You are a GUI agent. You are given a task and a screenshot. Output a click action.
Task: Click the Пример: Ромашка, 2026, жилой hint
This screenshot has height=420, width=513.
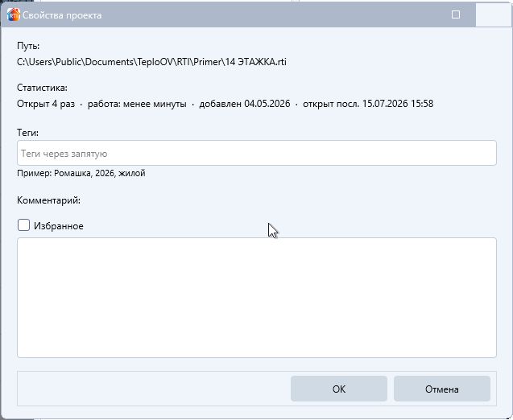(x=81, y=173)
